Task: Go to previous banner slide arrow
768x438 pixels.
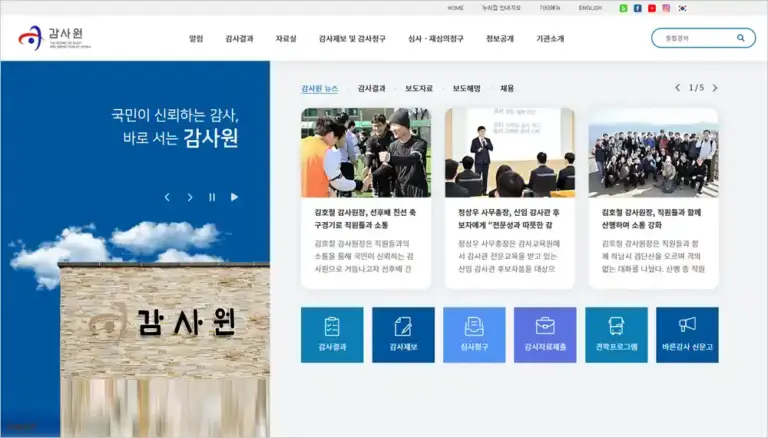Action: click(167, 197)
